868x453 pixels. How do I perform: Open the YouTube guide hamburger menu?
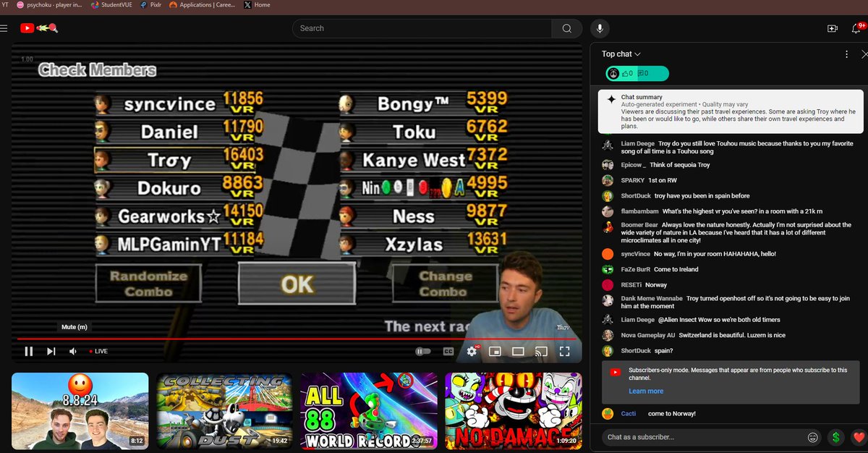click(x=4, y=28)
